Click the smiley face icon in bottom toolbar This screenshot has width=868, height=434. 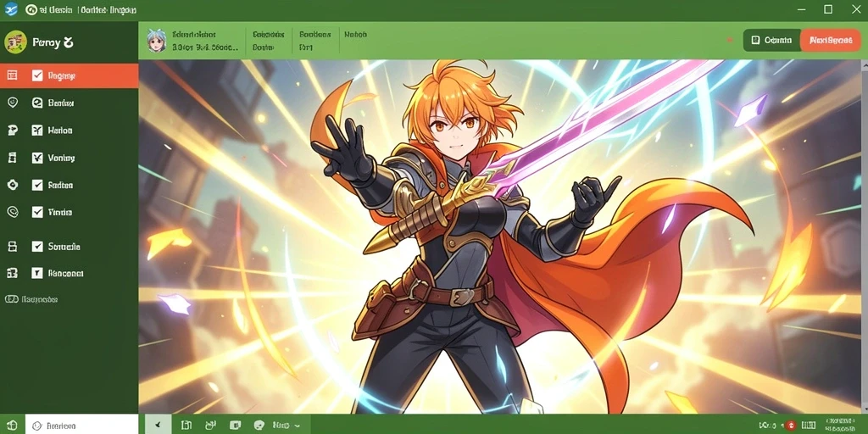[259, 426]
